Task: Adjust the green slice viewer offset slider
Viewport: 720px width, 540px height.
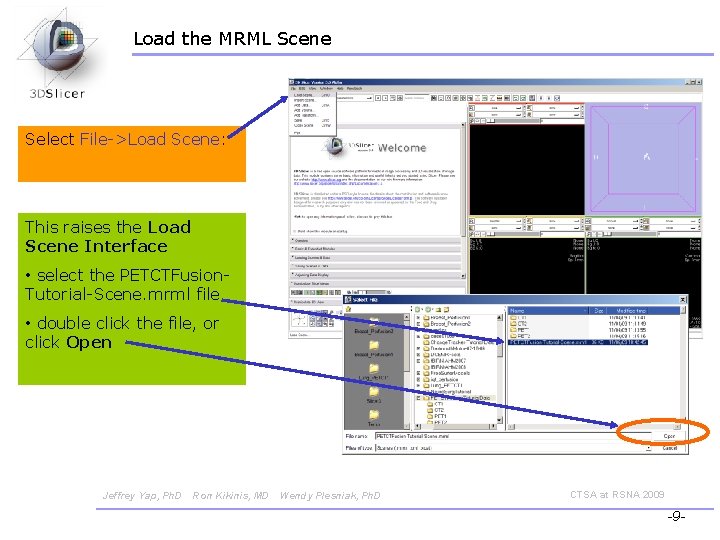Action: click(x=631, y=234)
